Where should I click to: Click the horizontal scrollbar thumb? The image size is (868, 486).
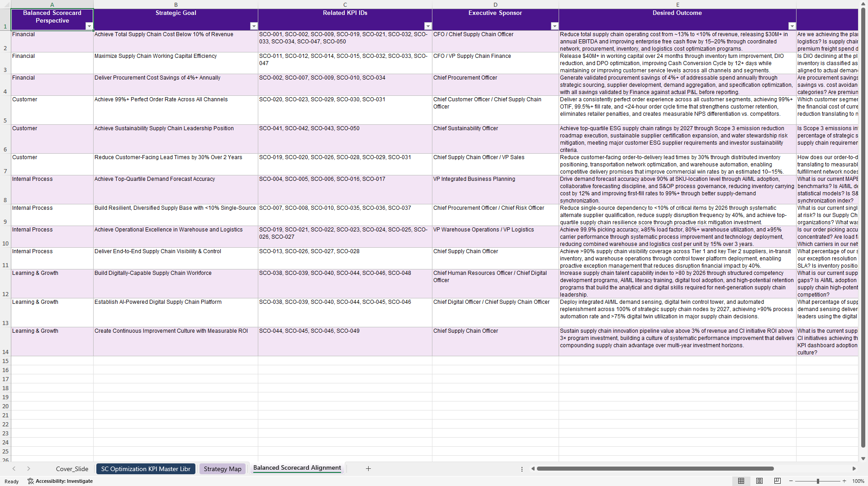tap(655, 469)
